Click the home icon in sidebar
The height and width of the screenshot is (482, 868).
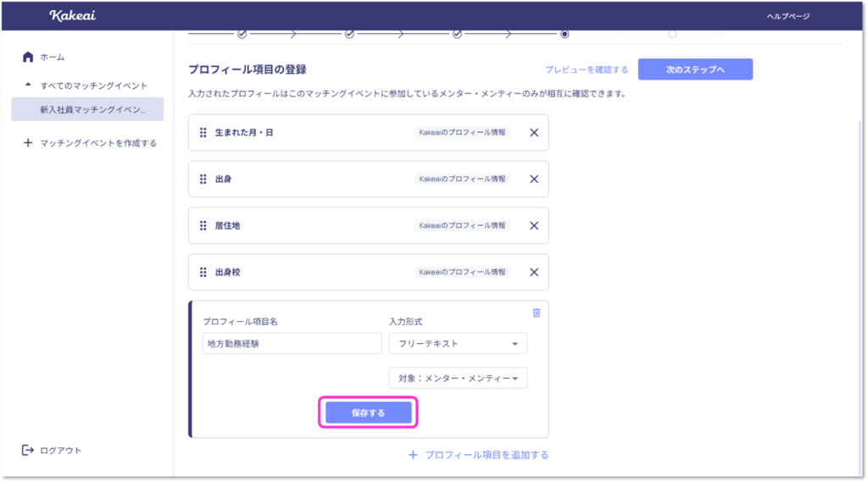click(28, 57)
